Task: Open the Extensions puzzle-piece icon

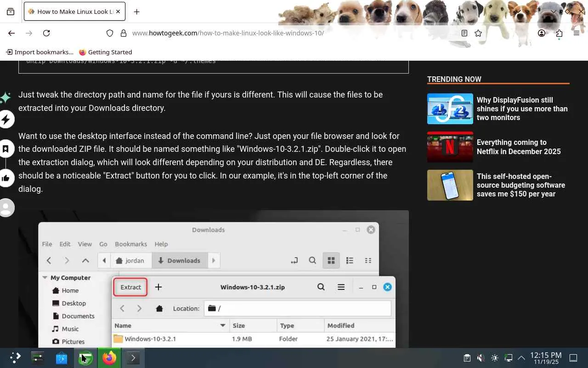Action: [559, 33]
